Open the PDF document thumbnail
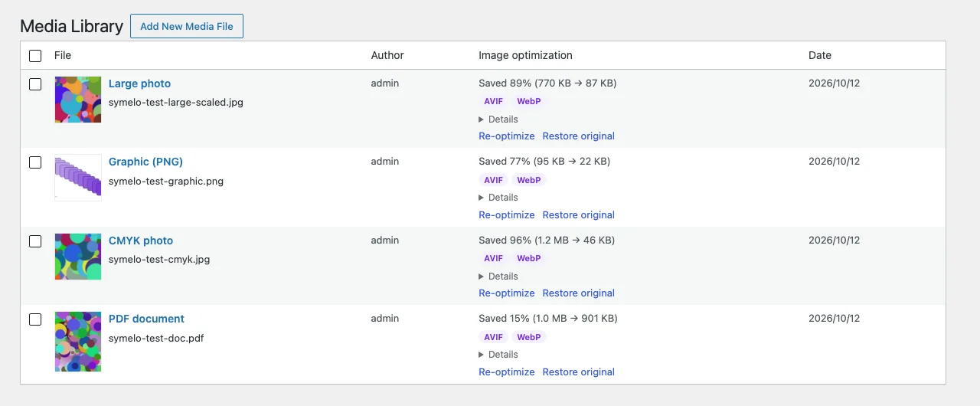The image size is (980, 406). tap(78, 341)
